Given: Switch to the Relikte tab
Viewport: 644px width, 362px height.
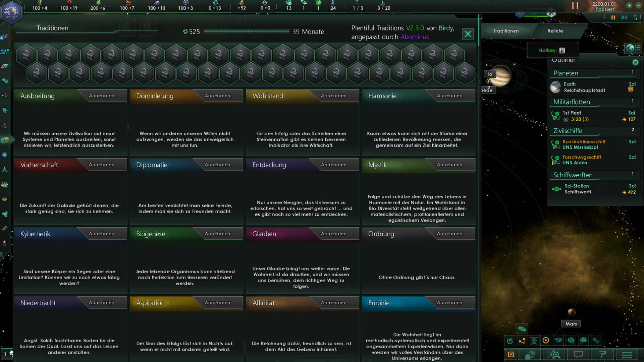Looking at the screenshot, I should point(555,31).
